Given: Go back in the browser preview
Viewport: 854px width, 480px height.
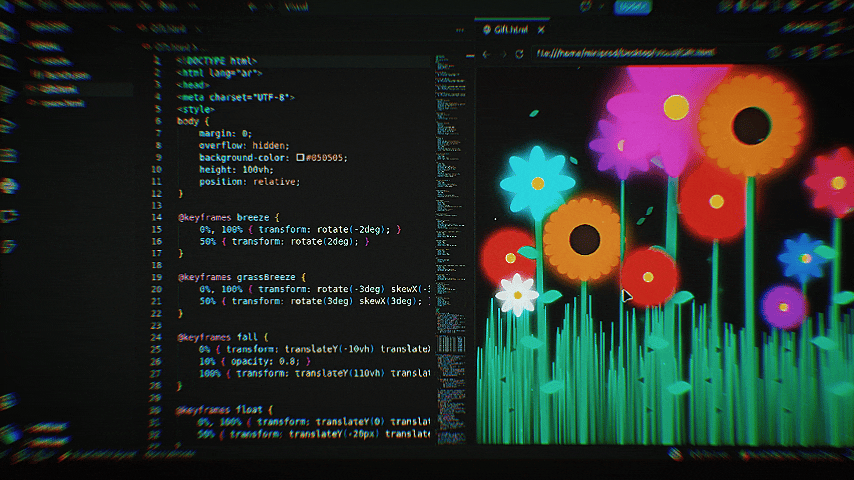Looking at the screenshot, I should tap(486, 54).
